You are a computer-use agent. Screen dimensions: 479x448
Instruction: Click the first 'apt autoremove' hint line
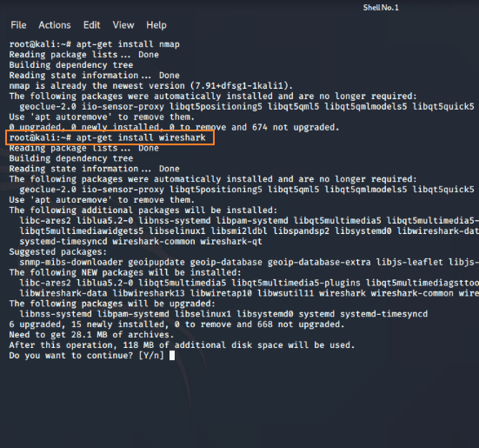[102, 117]
